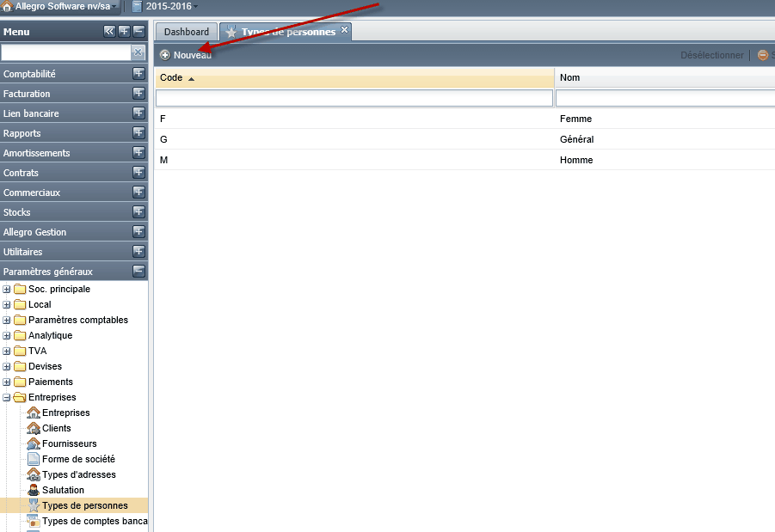
Task: Expand all menu sections with plus icon
Action: [124, 32]
